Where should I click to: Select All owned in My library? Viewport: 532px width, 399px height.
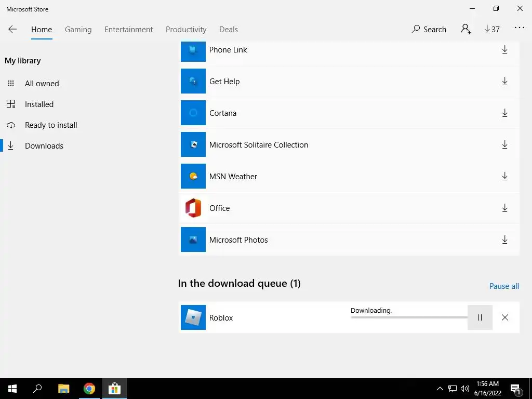coord(42,84)
